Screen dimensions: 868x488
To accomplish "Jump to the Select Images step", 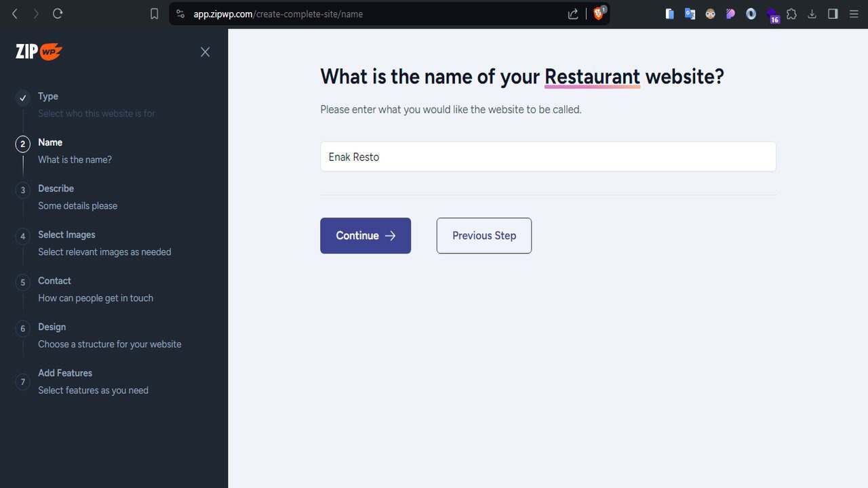I will (66, 235).
